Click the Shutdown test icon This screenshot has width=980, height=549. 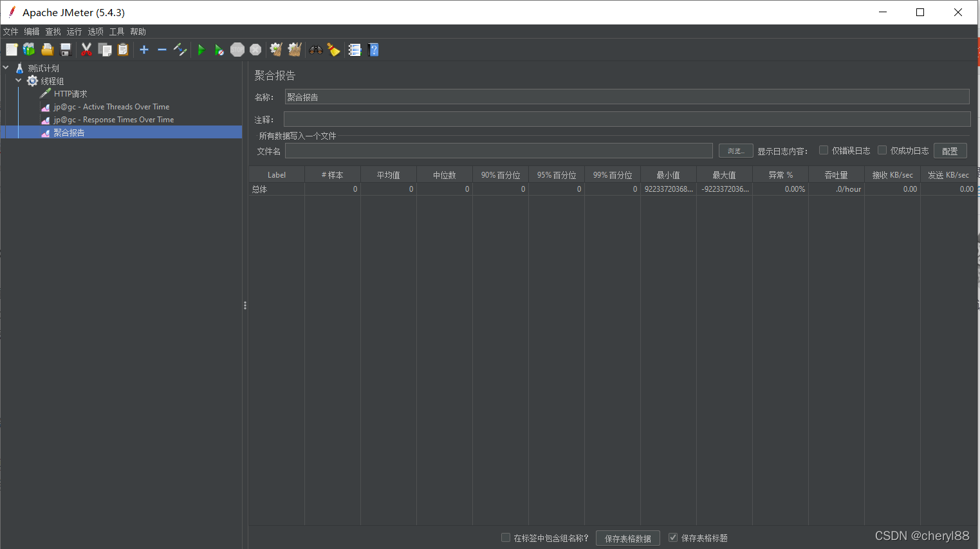click(x=255, y=50)
